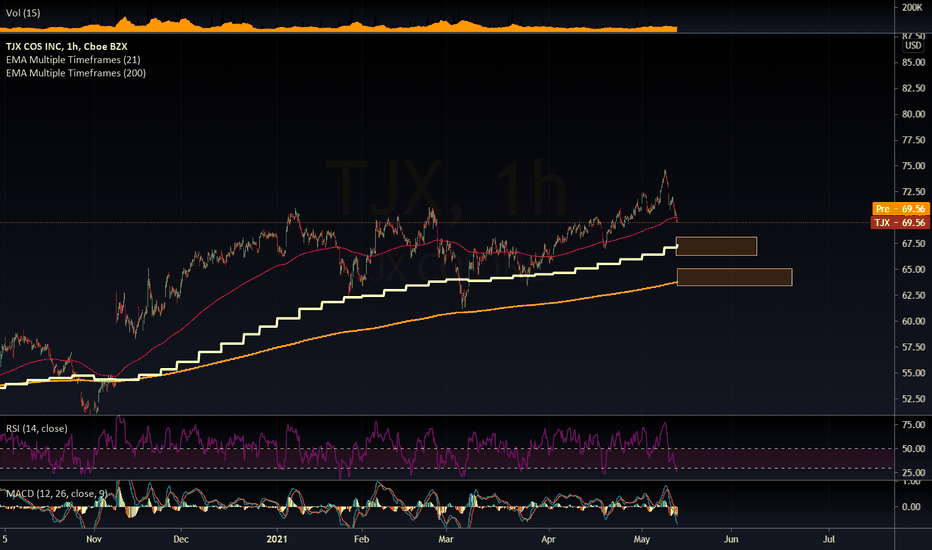This screenshot has width=932, height=550.
Task: Click the EMA Multiple Timeframes (21) legend
Action: click(73, 59)
